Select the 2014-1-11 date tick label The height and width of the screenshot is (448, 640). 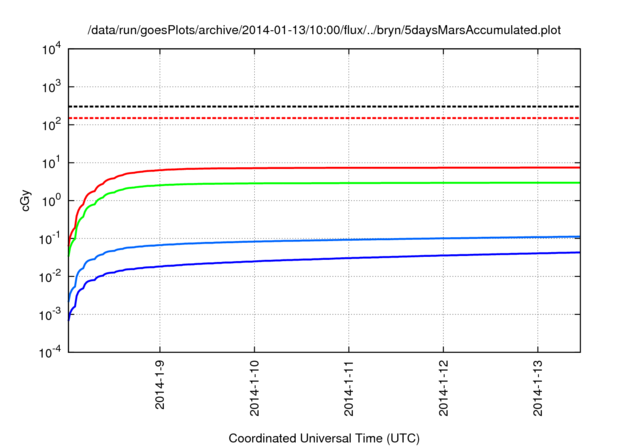coord(350,389)
